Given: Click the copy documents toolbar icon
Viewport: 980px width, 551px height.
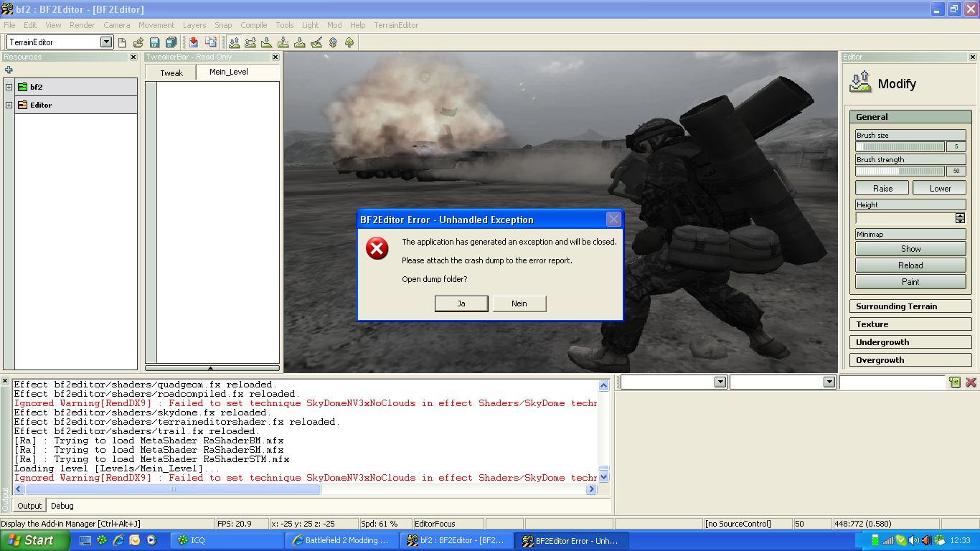Looking at the screenshot, I should click(210, 42).
